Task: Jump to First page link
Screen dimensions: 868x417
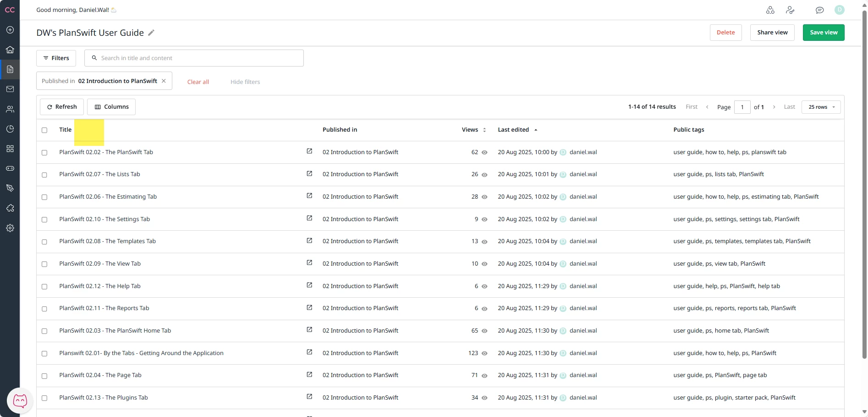Action: click(692, 107)
